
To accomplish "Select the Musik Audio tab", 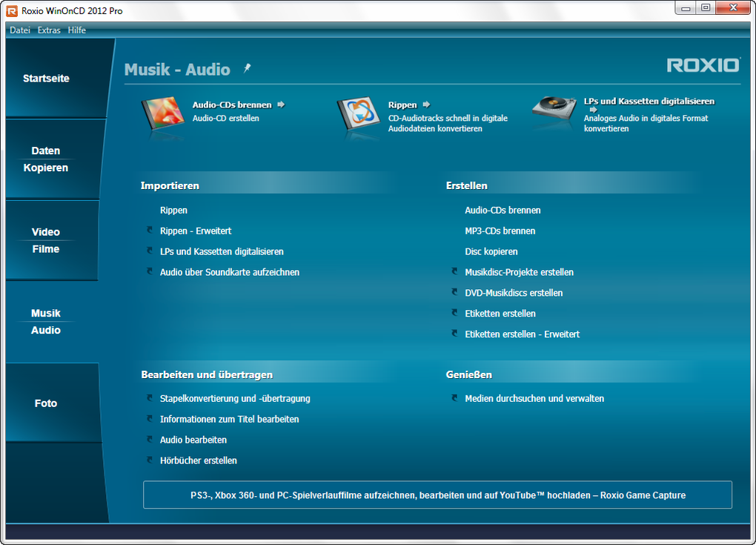I will [x=52, y=321].
